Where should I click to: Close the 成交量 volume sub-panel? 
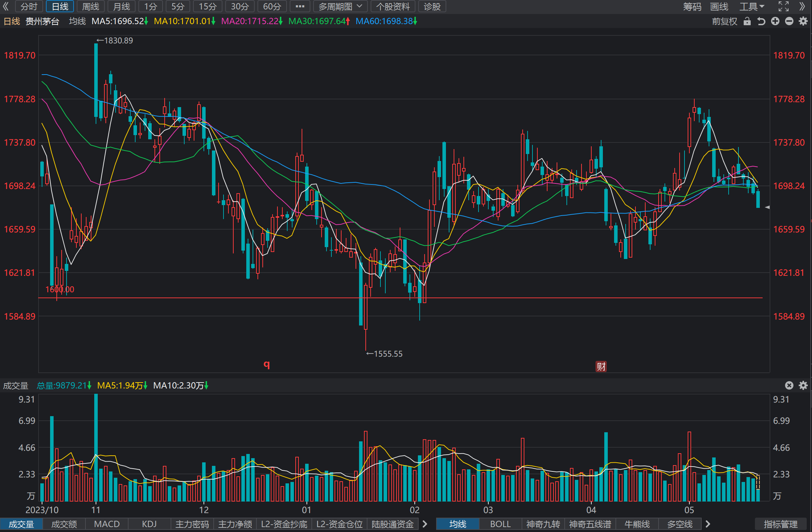pyautogui.click(x=789, y=385)
